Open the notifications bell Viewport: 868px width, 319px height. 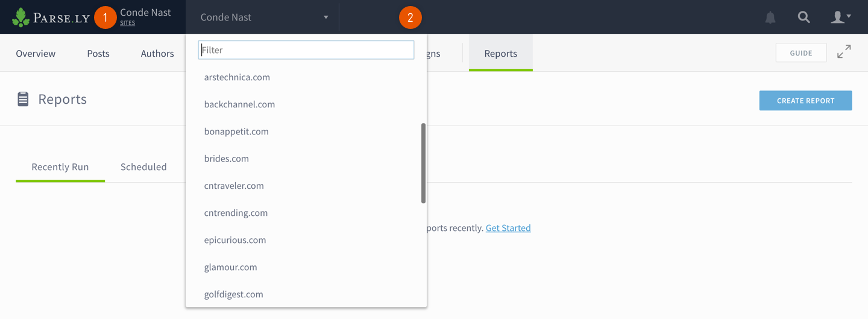tap(770, 17)
